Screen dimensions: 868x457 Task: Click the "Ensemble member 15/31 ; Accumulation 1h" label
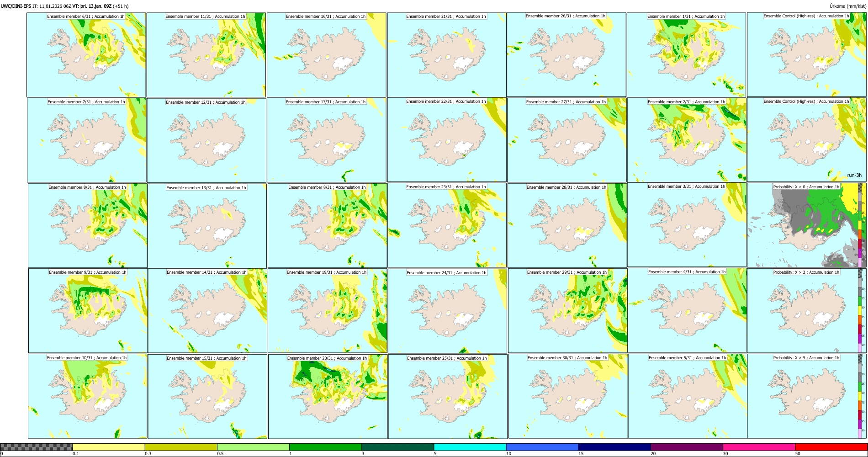[x=206, y=358]
